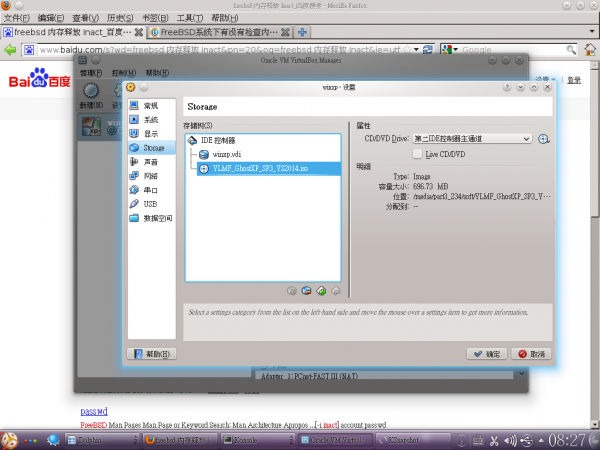Screen dimensions: 600x450
Task: Open the 数据空间 (Shared folders) category
Action: click(152, 218)
